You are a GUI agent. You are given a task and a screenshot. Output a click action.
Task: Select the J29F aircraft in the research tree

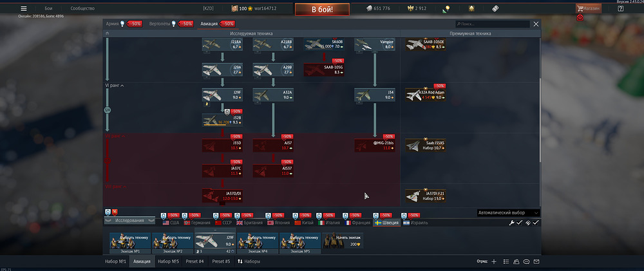(222, 95)
